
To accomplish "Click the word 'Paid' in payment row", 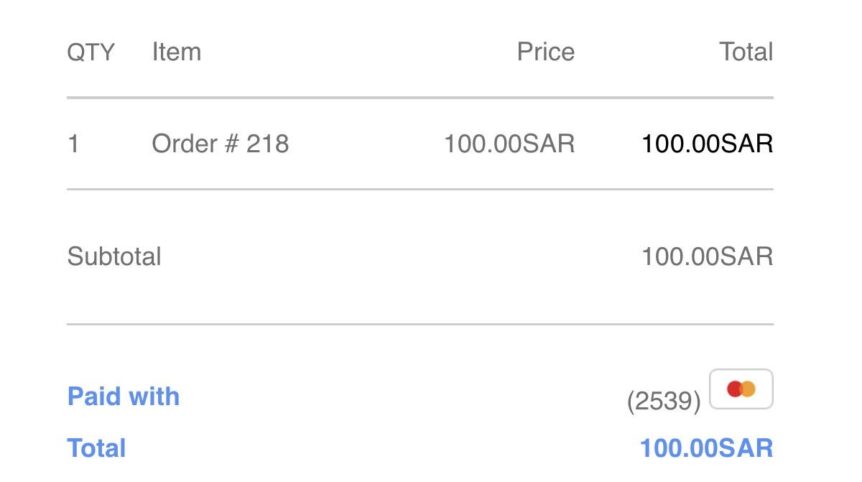I will point(93,396).
